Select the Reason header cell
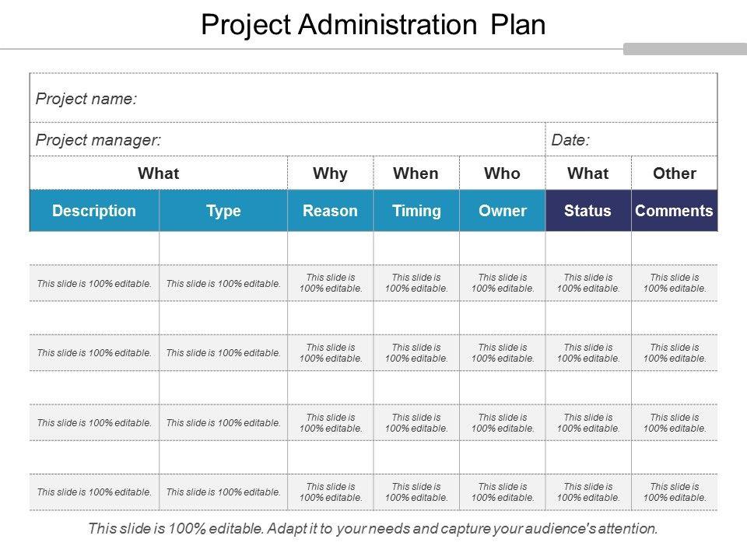 point(330,211)
